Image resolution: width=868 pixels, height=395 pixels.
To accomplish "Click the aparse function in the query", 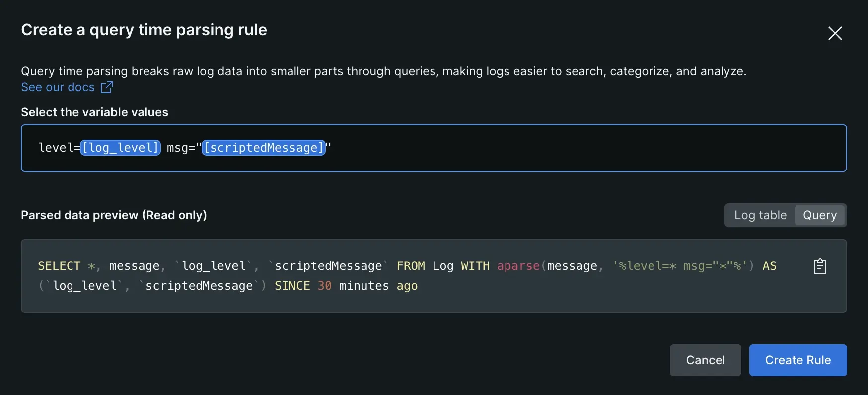I will (518, 266).
